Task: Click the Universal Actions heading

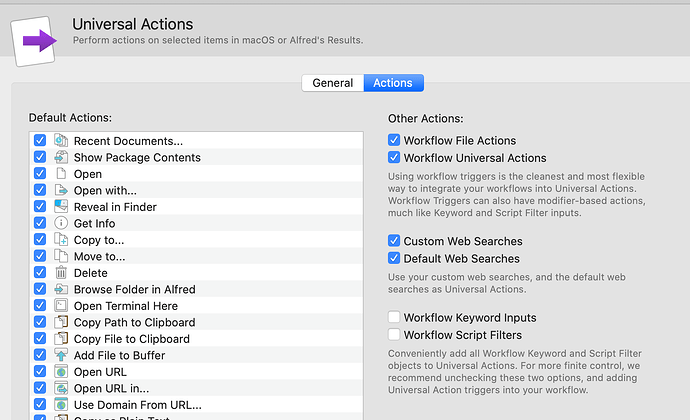Action: pyautogui.click(x=132, y=24)
